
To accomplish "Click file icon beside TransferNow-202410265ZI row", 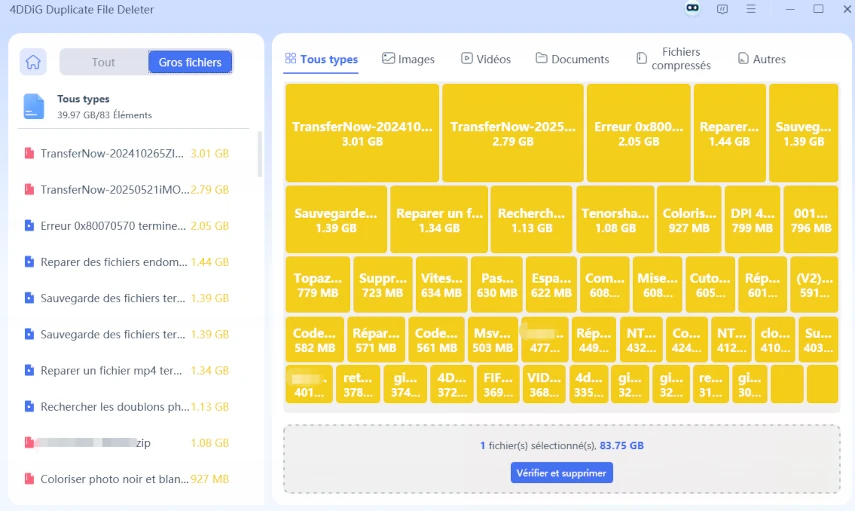I will [29, 154].
